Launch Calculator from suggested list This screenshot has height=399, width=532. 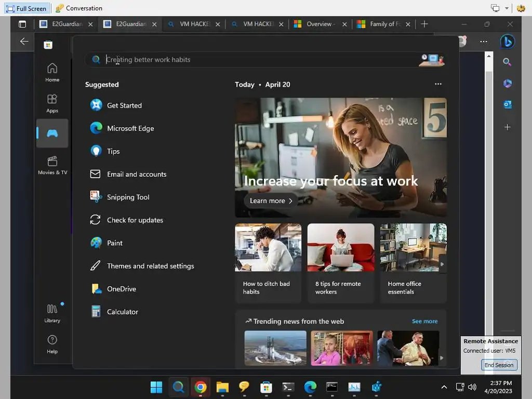[x=114, y=312]
